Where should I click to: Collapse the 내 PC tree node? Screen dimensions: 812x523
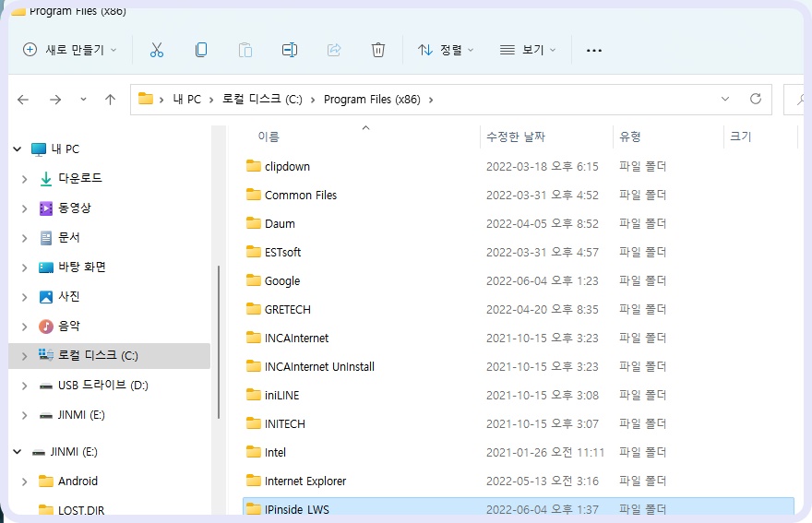pos(18,149)
